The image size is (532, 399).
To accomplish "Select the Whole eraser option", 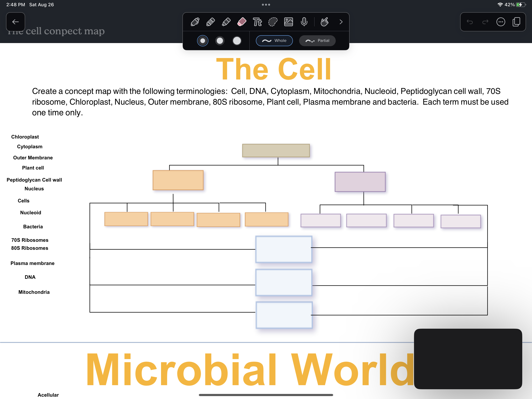I will [274, 41].
